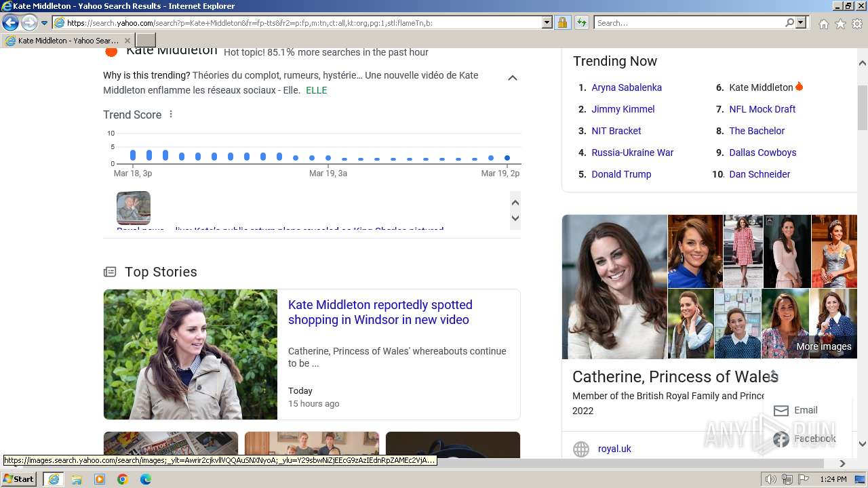This screenshot has height=488, width=868.
Task: Click the flame icon next to Kate Middleton
Action: (x=799, y=87)
